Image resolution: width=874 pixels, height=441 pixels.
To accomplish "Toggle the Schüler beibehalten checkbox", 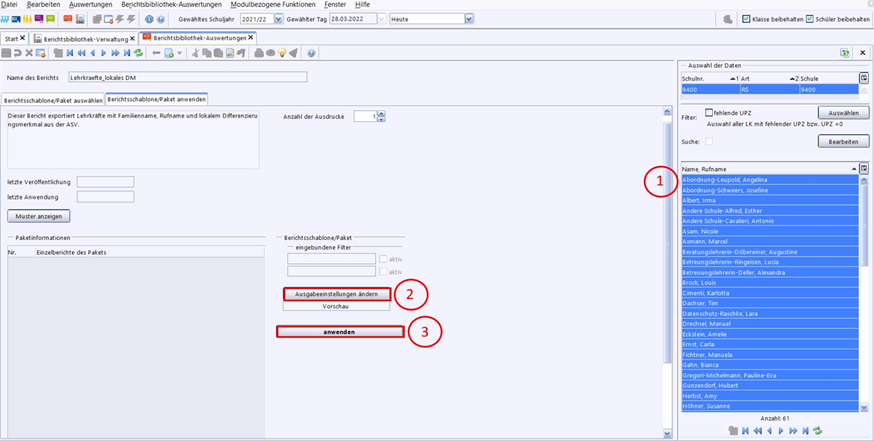I will click(810, 19).
